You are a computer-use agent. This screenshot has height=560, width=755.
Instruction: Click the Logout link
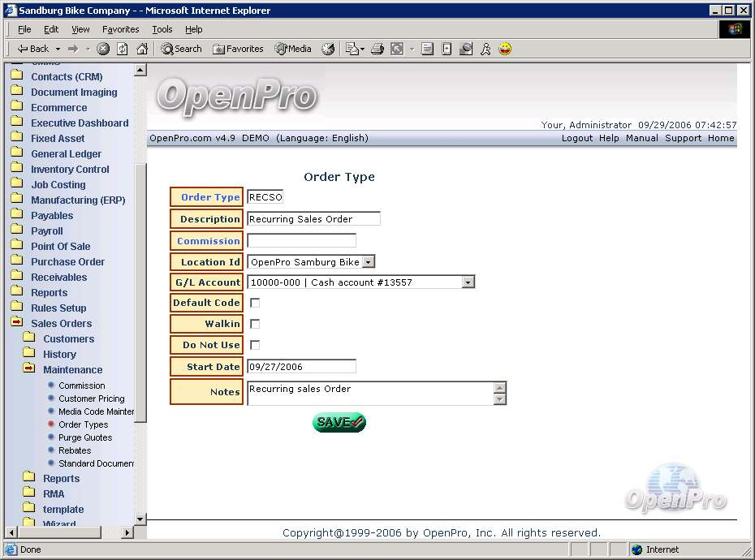576,138
